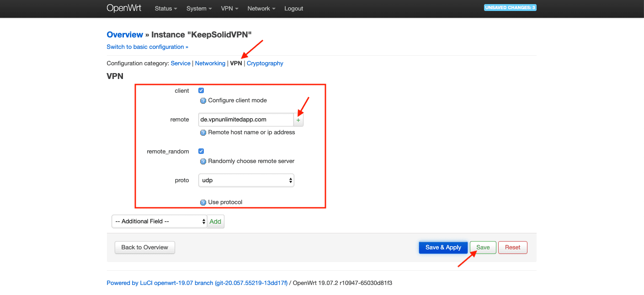The height and width of the screenshot is (295, 644).
Task: Open the System menu in navbar
Action: pos(199,9)
